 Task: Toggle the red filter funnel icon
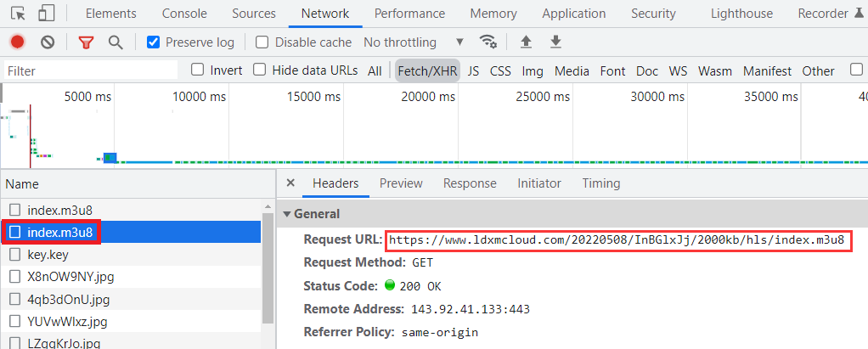coord(86,42)
